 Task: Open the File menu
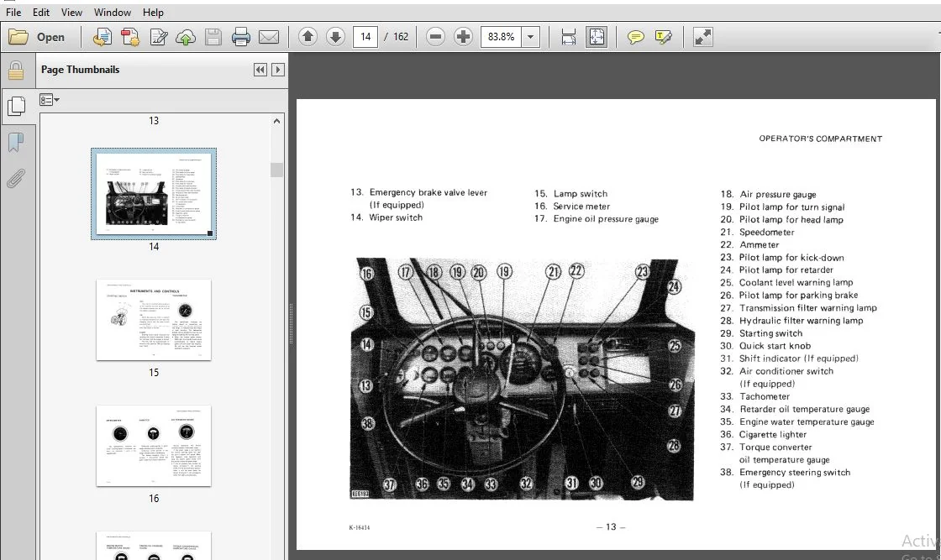(13, 12)
